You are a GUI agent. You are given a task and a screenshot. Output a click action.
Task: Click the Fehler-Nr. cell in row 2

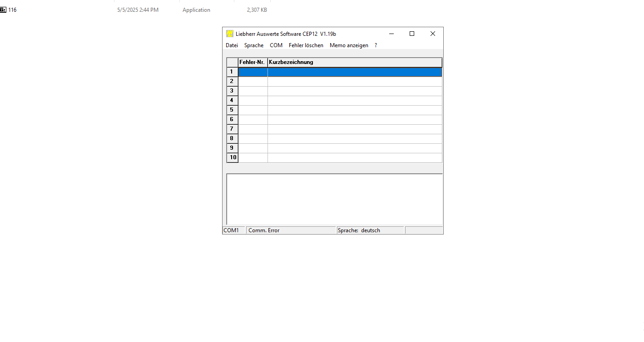click(x=253, y=81)
